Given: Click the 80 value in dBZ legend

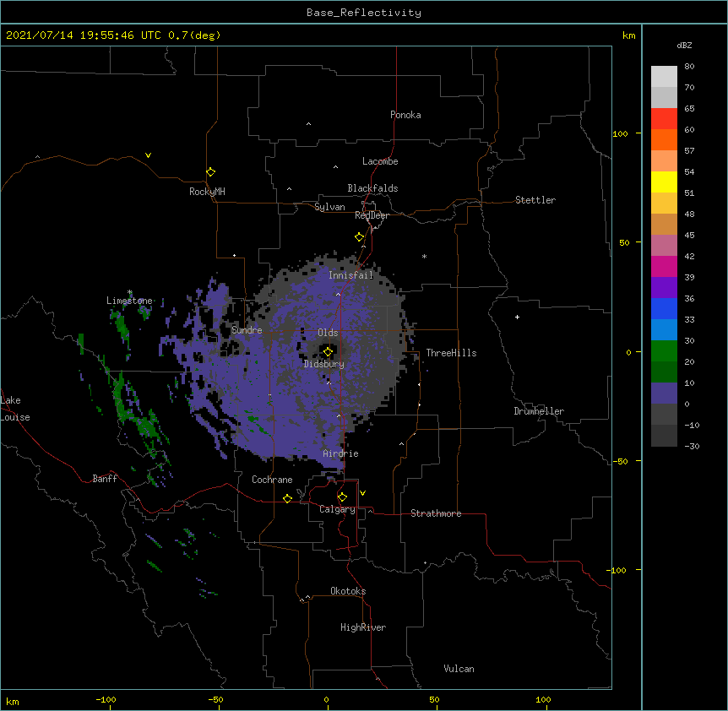Looking at the screenshot, I should [689, 67].
